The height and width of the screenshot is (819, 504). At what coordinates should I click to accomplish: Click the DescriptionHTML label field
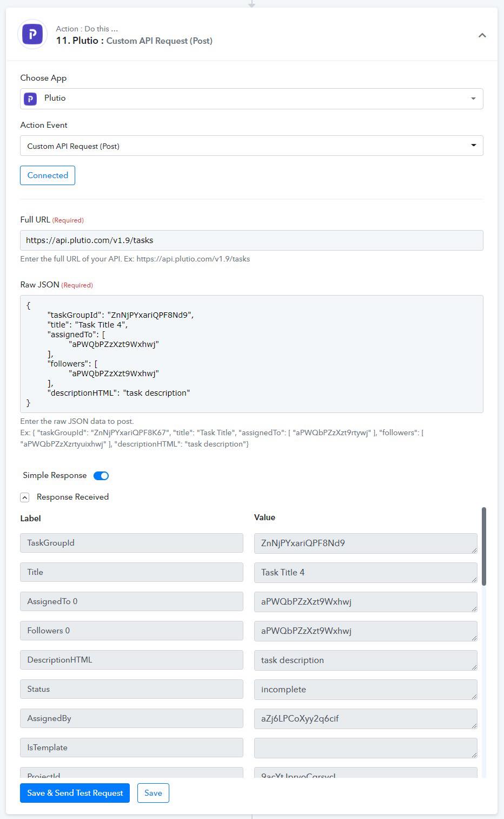click(x=131, y=660)
